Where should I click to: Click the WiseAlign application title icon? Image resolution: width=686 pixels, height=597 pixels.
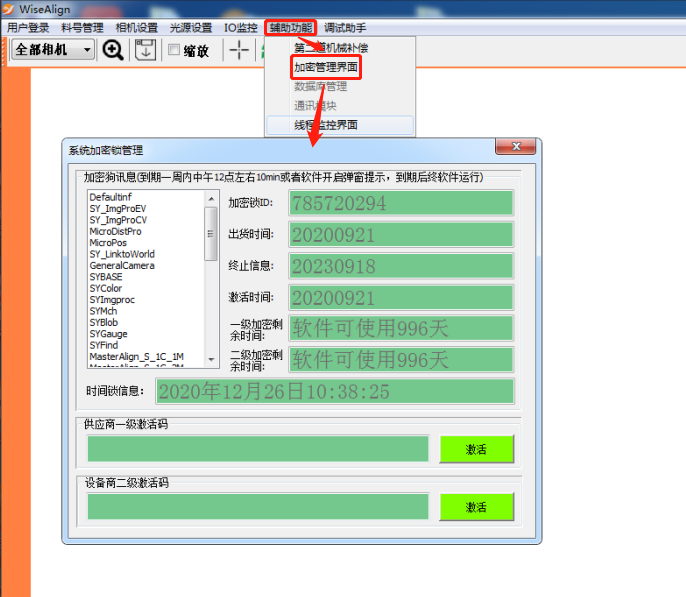point(9,9)
